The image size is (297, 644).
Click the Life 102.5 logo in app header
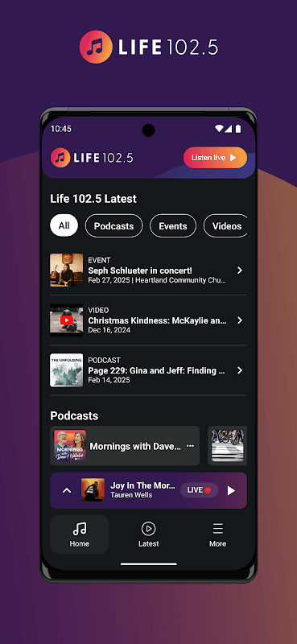pos(92,158)
